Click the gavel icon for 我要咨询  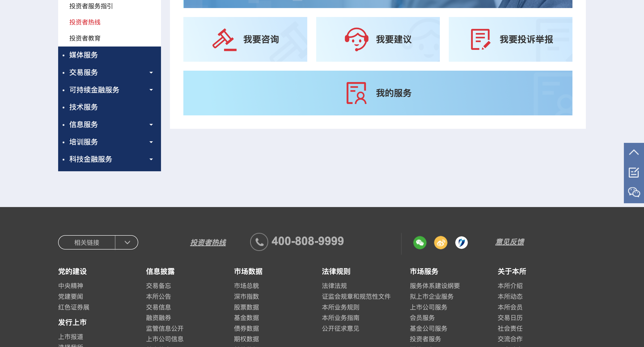click(x=224, y=40)
